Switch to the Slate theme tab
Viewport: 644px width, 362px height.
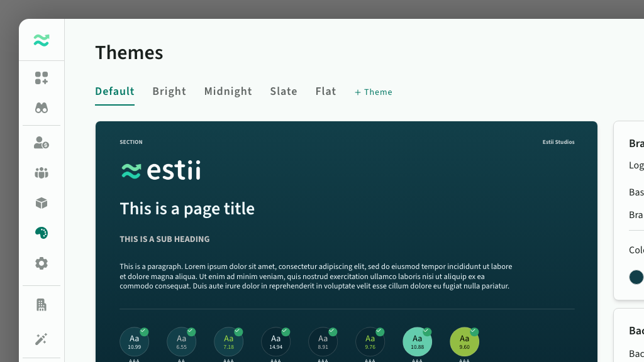(x=284, y=92)
